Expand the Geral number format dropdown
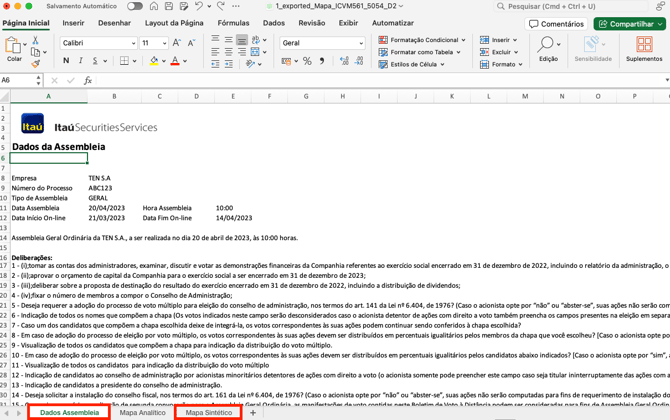Screen dimensions: 670x420 361,43
